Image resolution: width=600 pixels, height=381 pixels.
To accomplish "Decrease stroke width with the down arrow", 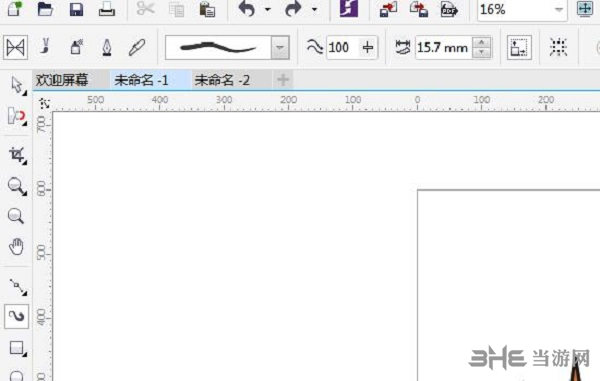I will coord(482,53).
